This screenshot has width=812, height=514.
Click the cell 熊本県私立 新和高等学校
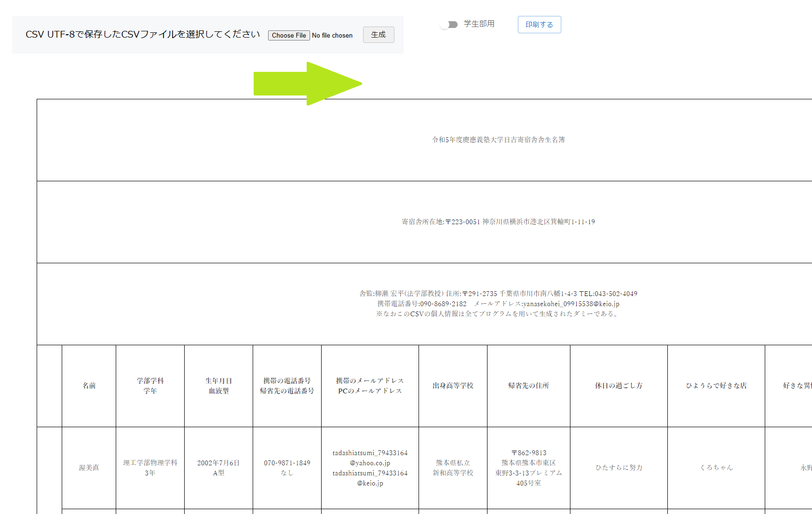click(453, 468)
